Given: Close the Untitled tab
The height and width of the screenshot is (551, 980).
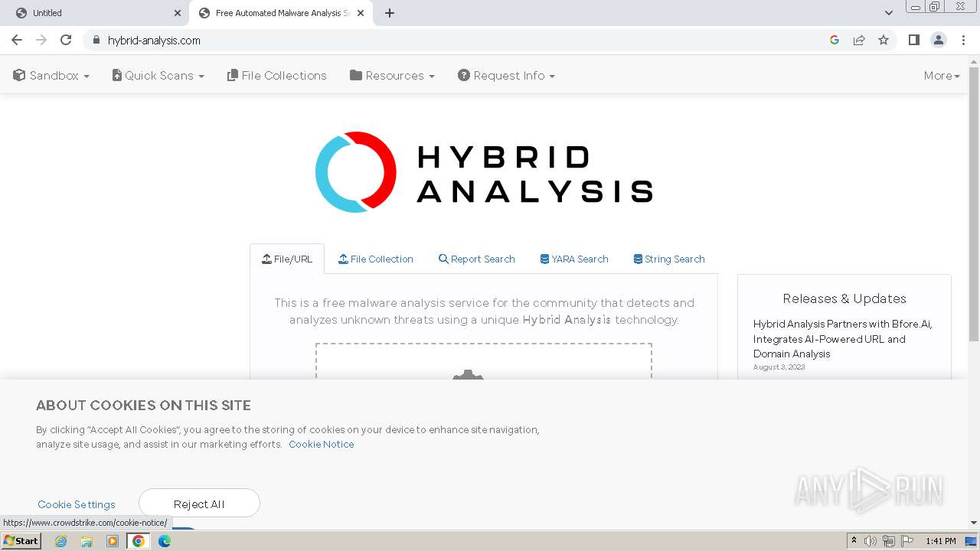Looking at the screenshot, I should point(177,13).
